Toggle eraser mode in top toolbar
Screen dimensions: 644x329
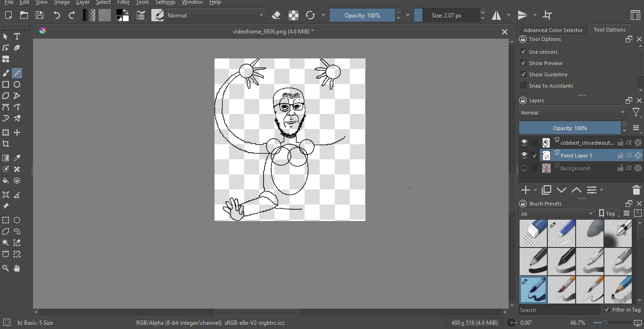click(277, 15)
